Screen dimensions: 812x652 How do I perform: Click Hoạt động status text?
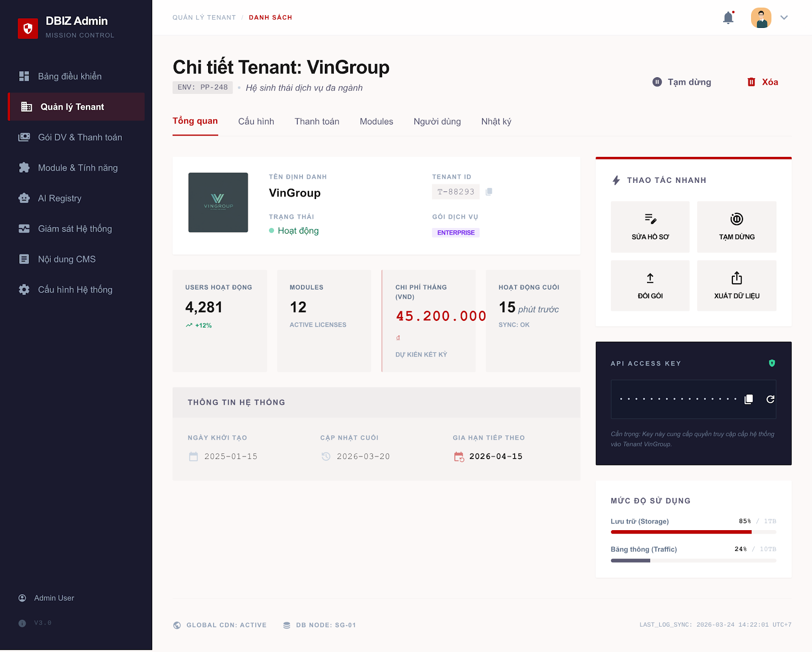click(298, 231)
